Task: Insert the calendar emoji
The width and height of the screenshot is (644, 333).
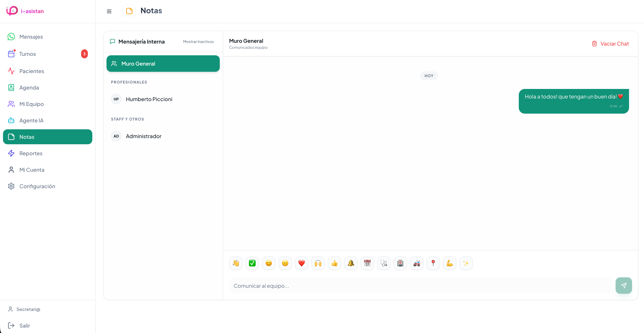Action: pos(367,263)
